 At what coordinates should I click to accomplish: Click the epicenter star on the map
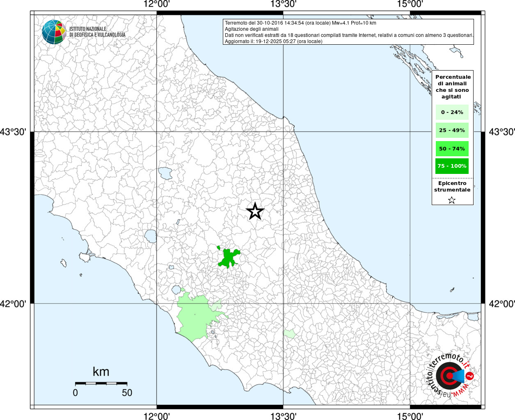[x=255, y=212]
